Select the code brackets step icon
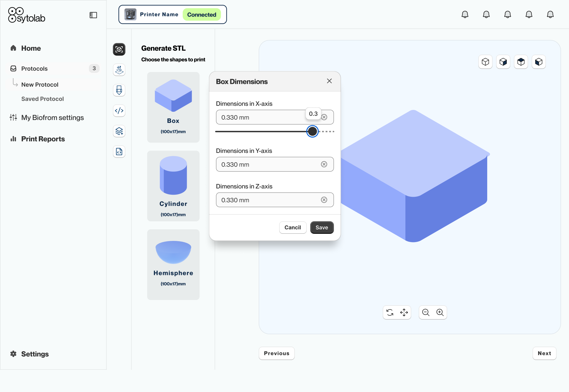The height and width of the screenshot is (392, 569). click(119, 111)
